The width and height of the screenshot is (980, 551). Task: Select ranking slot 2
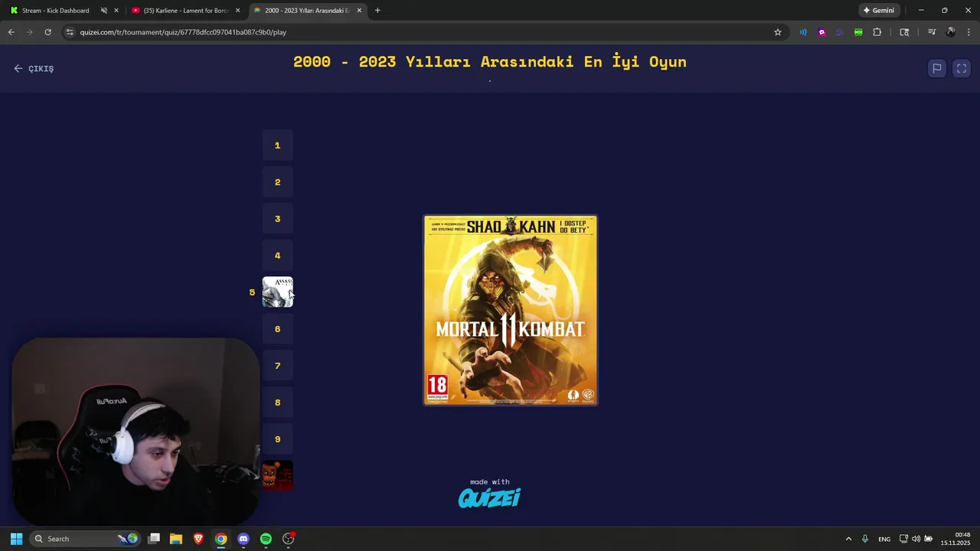tap(278, 182)
